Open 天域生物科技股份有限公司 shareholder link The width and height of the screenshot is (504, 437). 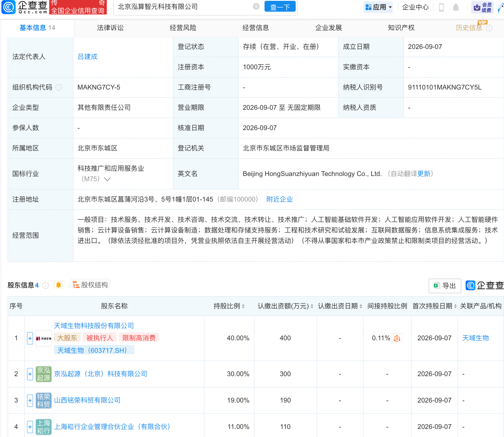[94, 326]
